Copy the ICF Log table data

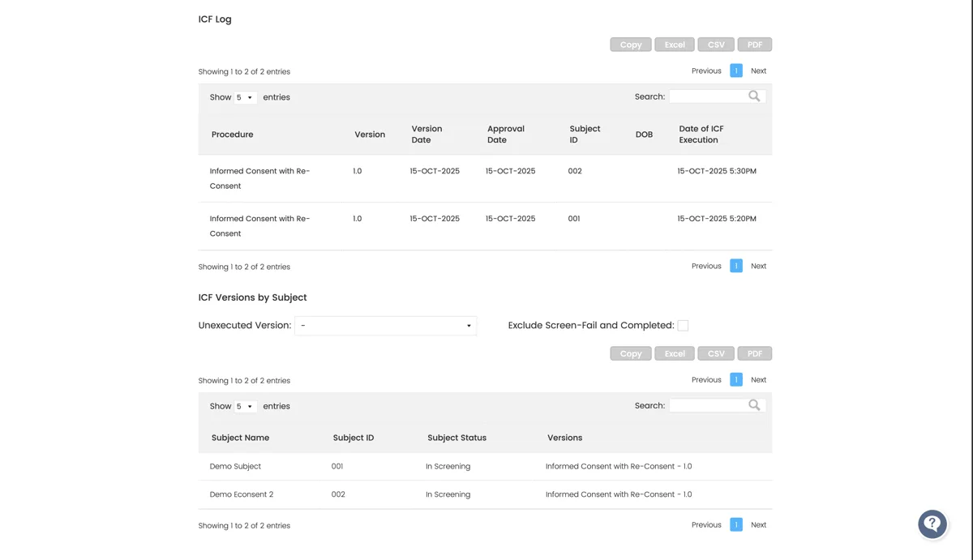coord(630,44)
